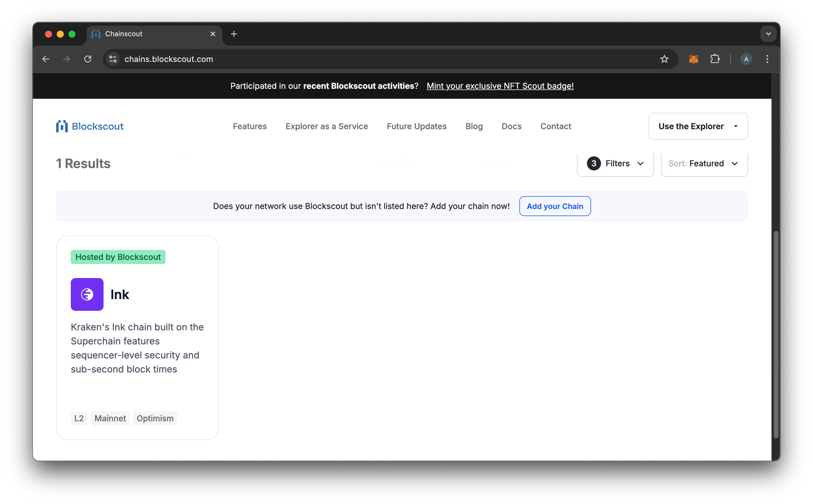
Task: Go to Future Updates
Action: (x=416, y=126)
